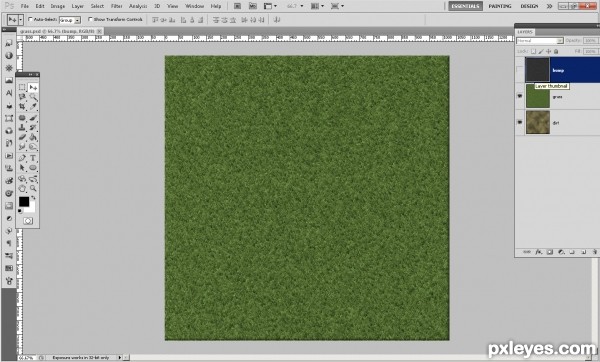Image resolution: width=600 pixels, height=362 pixels.
Task: Click the black foreground color swatch
Action: pos(24,202)
